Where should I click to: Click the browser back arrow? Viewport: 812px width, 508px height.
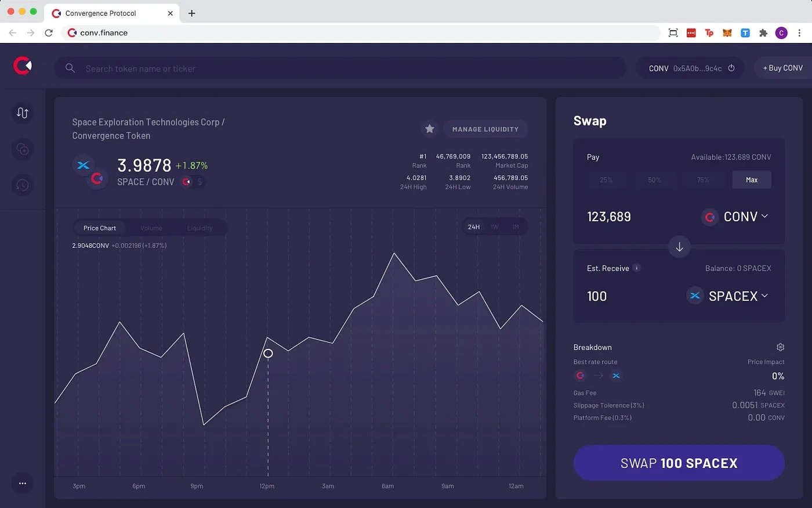pyautogui.click(x=13, y=33)
